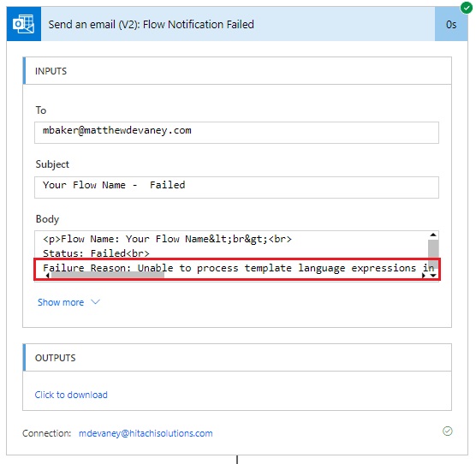Click the body scroll left arrow
The image size is (476, 464).
point(48,276)
